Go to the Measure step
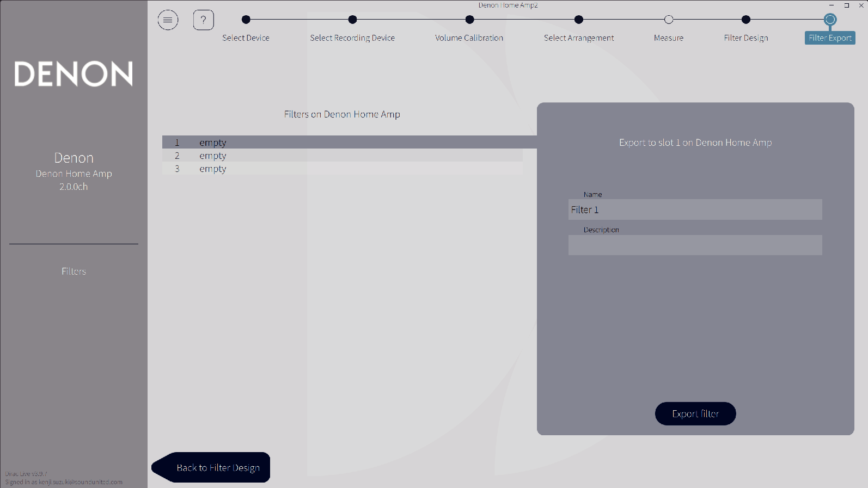This screenshot has width=868, height=488. point(669,38)
